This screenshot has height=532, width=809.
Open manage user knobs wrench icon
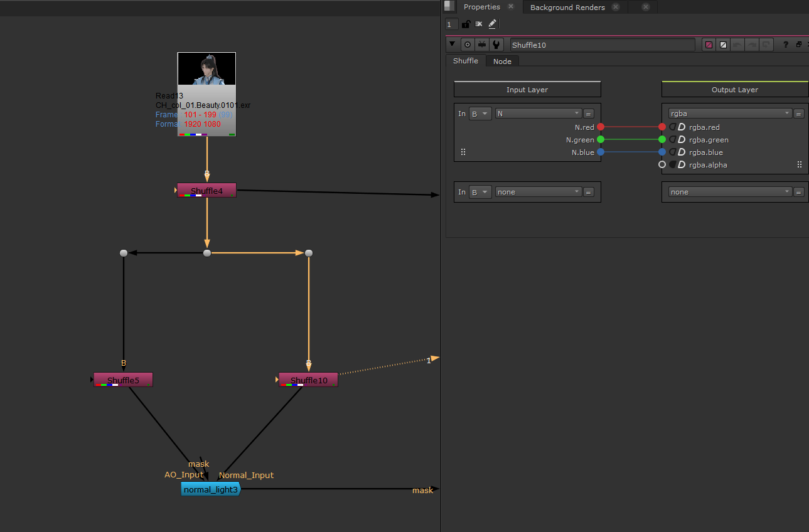coord(496,44)
